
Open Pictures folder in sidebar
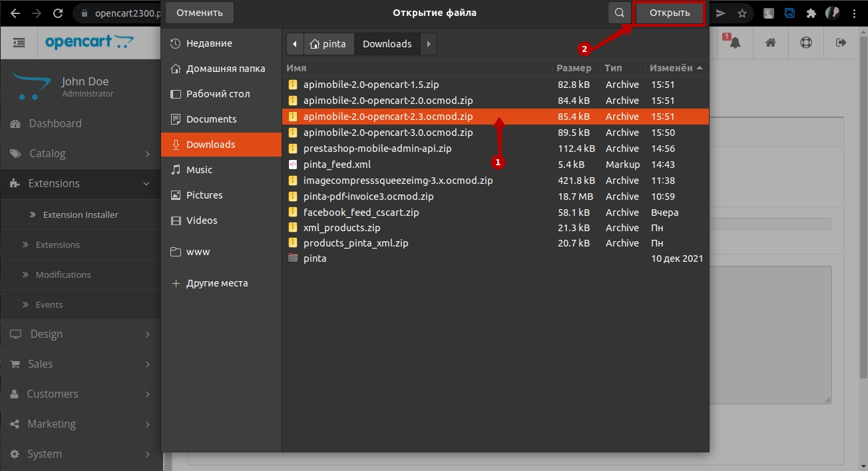click(221, 195)
